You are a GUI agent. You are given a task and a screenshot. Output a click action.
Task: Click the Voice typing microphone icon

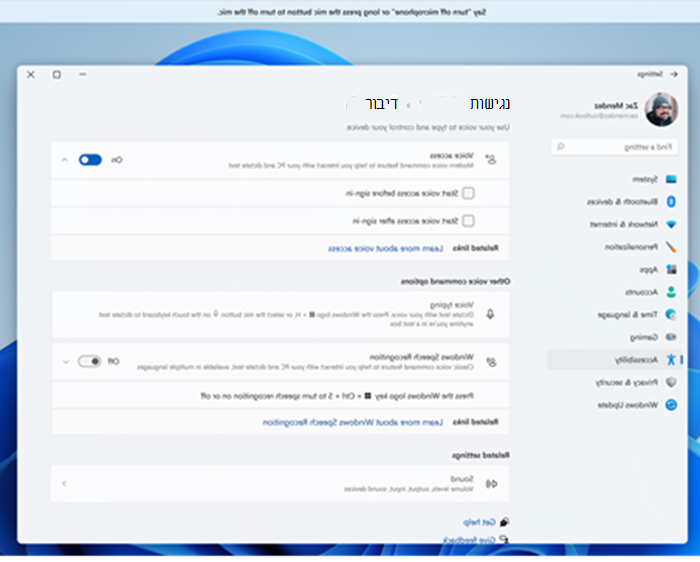tap(490, 314)
